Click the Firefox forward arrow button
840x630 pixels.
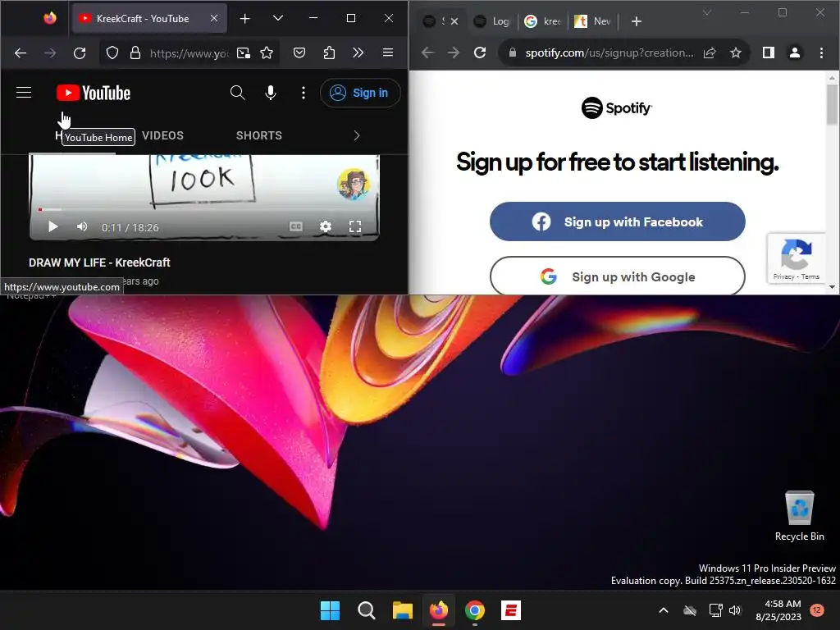click(50, 52)
